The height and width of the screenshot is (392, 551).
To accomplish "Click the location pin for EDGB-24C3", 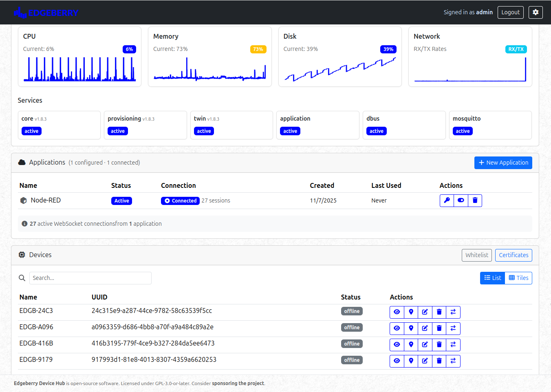I will click(411, 312).
